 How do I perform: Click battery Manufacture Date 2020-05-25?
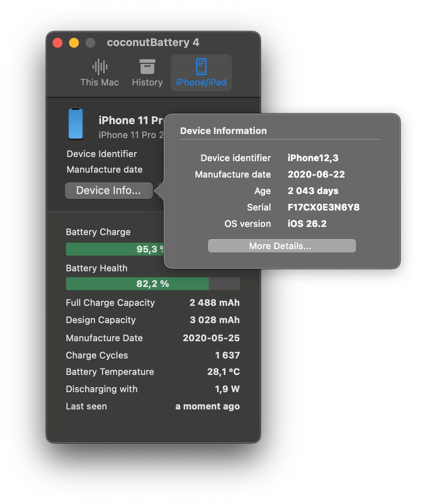(x=211, y=338)
